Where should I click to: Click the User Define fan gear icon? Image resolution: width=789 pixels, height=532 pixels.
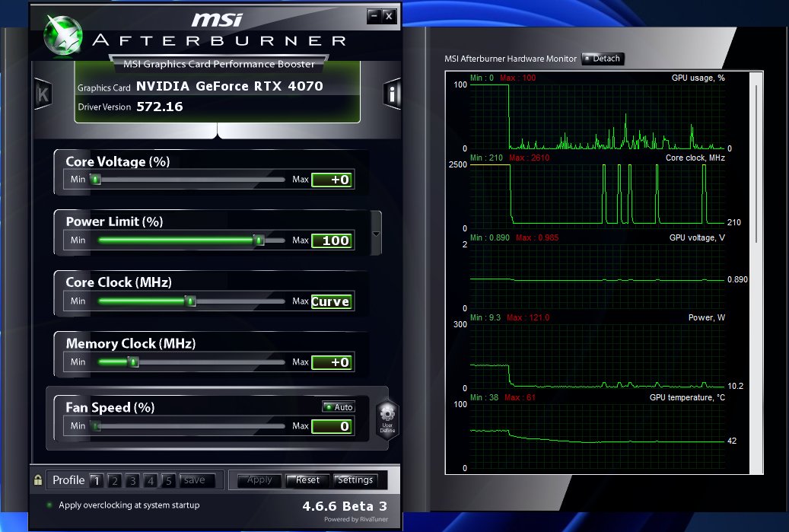tap(387, 419)
